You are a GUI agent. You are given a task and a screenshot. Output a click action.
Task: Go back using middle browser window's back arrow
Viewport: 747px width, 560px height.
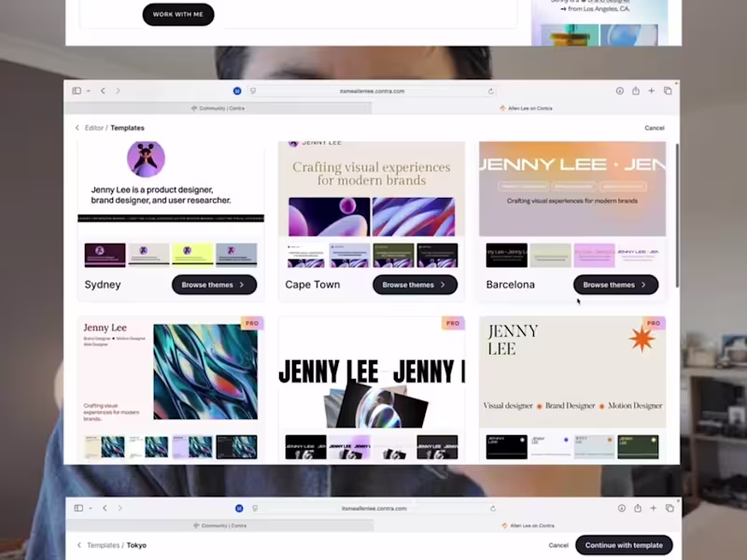tap(103, 91)
